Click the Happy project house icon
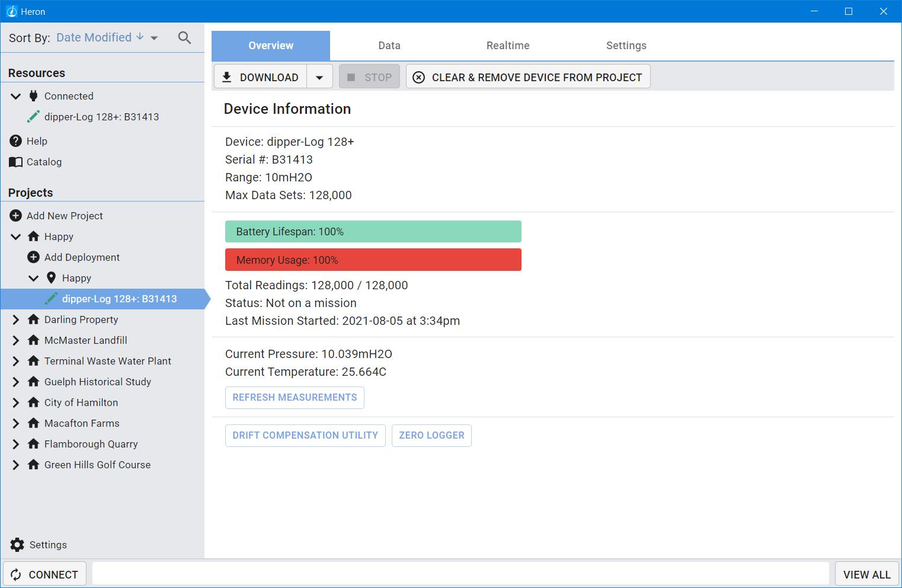Screen dimensions: 902x588 [x=34, y=237]
